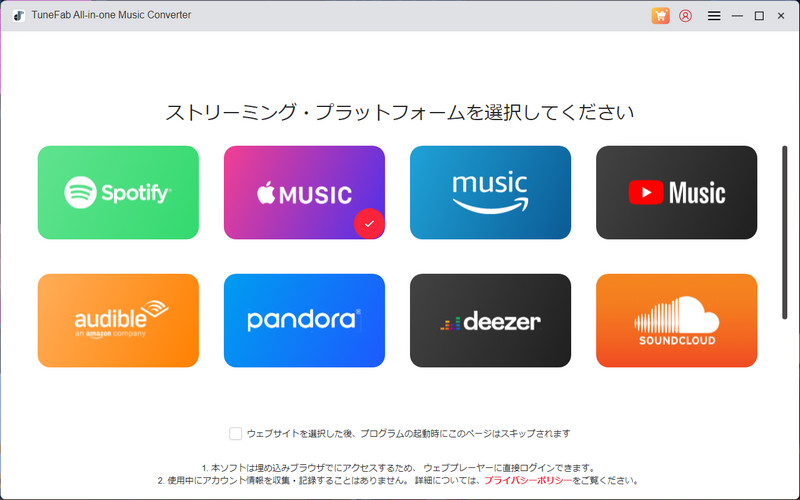Choose the Apple Music tile
The width and height of the screenshot is (800, 500).
304,192
